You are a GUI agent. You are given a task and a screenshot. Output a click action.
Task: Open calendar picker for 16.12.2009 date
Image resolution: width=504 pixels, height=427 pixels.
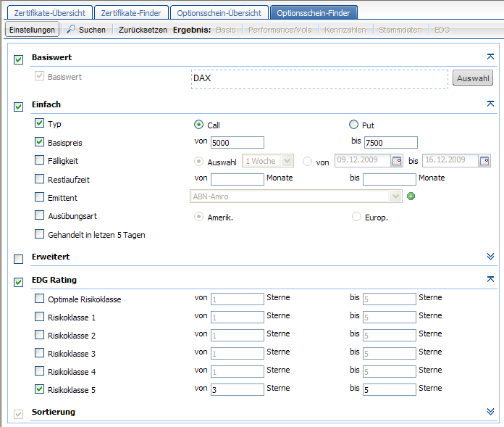(484, 161)
